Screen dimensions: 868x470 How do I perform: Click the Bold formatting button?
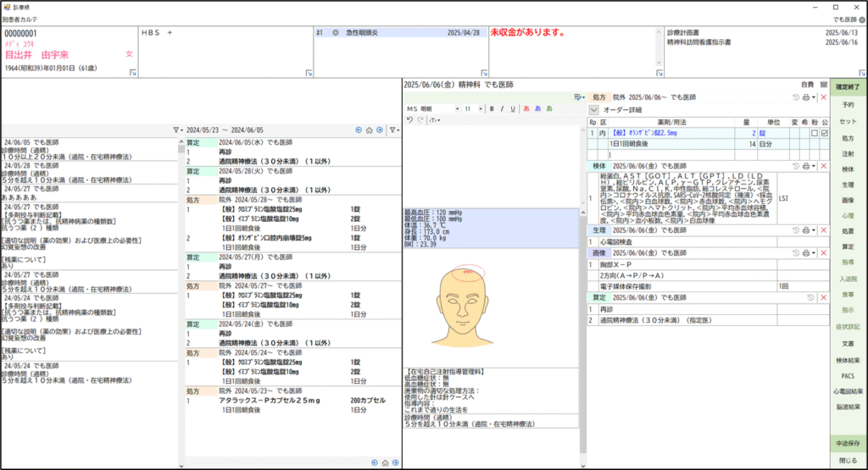point(491,109)
